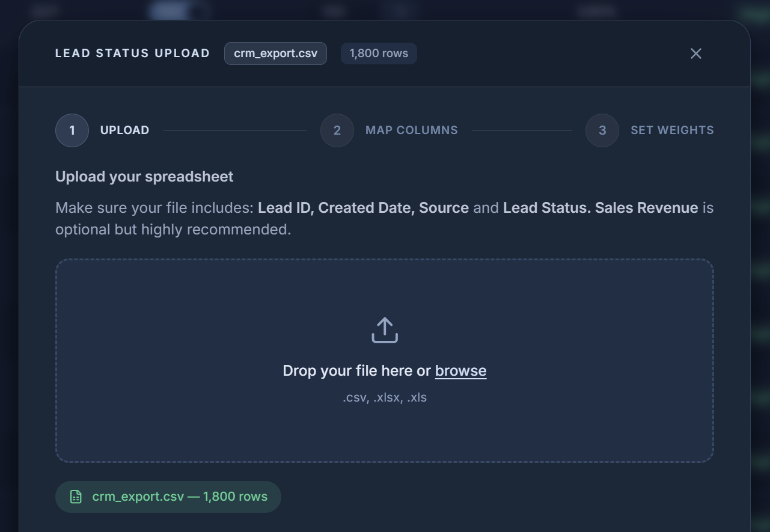This screenshot has width=770, height=532.
Task: Click the MAP COLUMNS step label
Action: click(x=412, y=130)
